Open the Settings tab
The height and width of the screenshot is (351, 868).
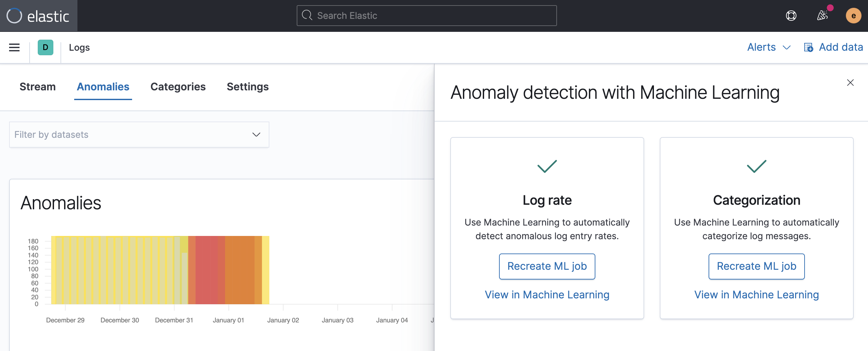click(x=248, y=87)
